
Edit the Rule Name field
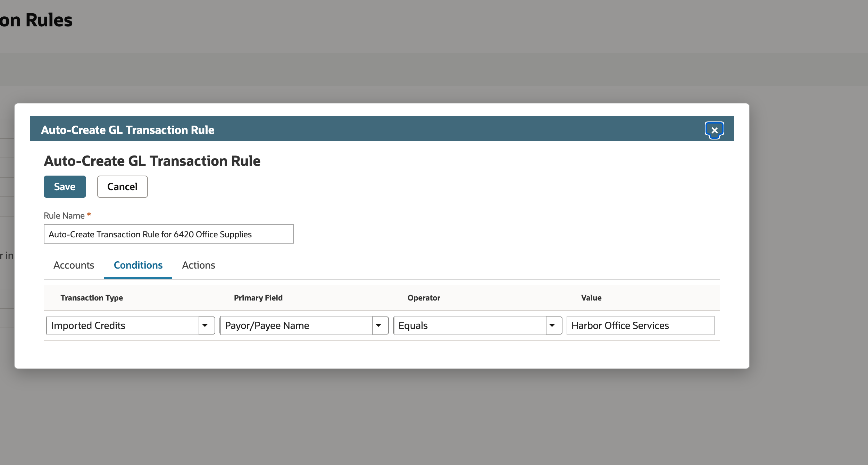[x=169, y=234]
